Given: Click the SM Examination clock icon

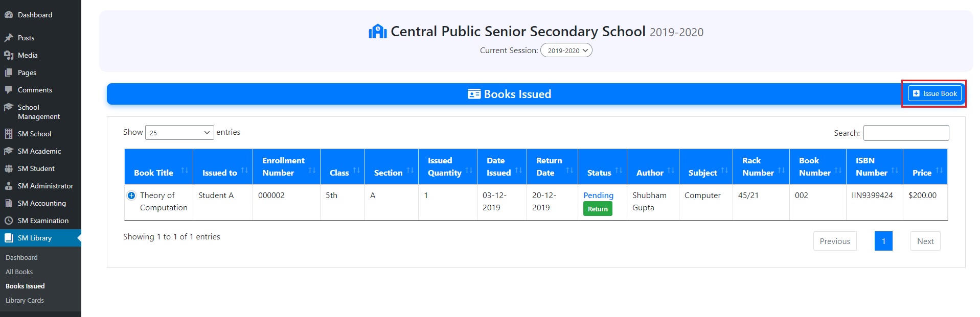Looking at the screenshot, I should [x=9, y=221].
